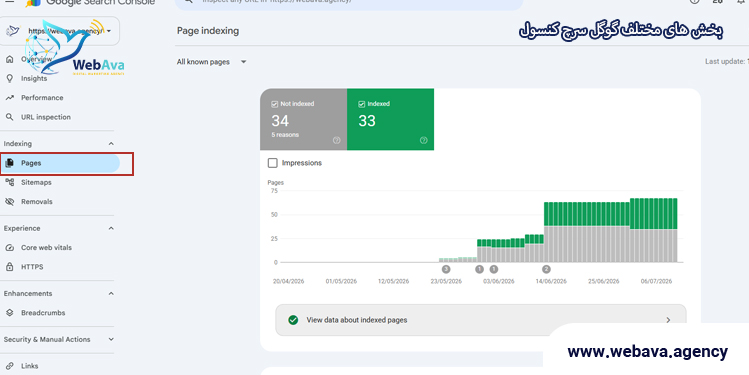This screenshot has width=749, height=375.
Task: Toggle the Indexed checkbox
Action: coord(362,104)
